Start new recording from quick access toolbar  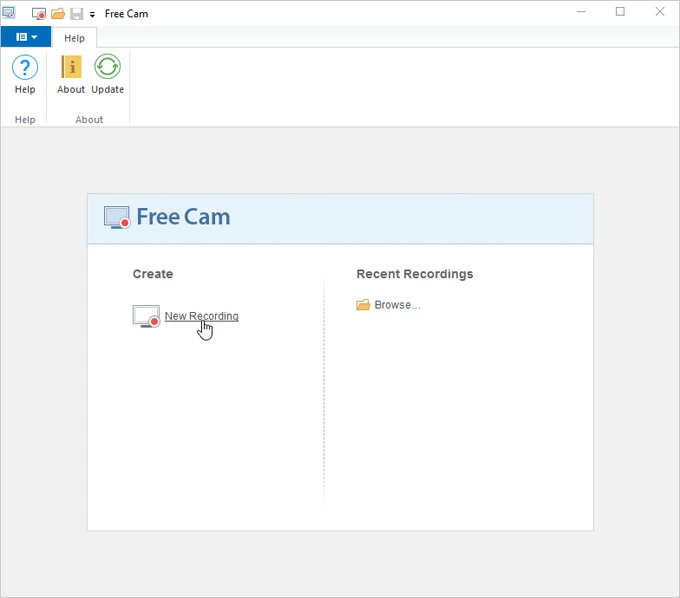coord(39,14)
